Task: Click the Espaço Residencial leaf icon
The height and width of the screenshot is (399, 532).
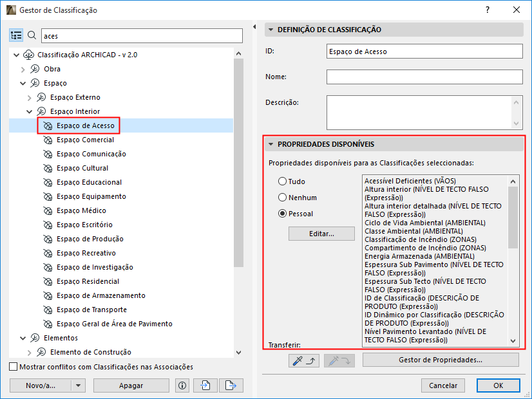Action: click(x=48, y=282)
